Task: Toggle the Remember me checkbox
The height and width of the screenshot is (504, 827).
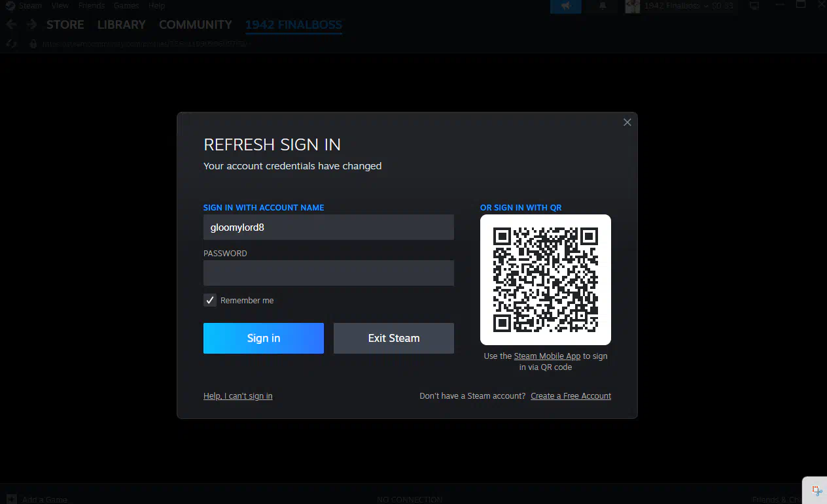Action: click(x=210, y=300)
